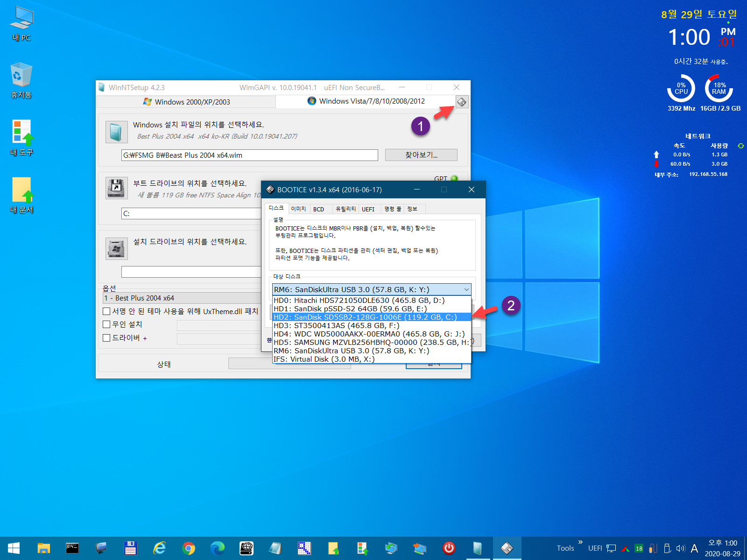This screenshot has height=560, width=747.
Task: Click the green 18 tray indicator
Action: tap(639, 548)
